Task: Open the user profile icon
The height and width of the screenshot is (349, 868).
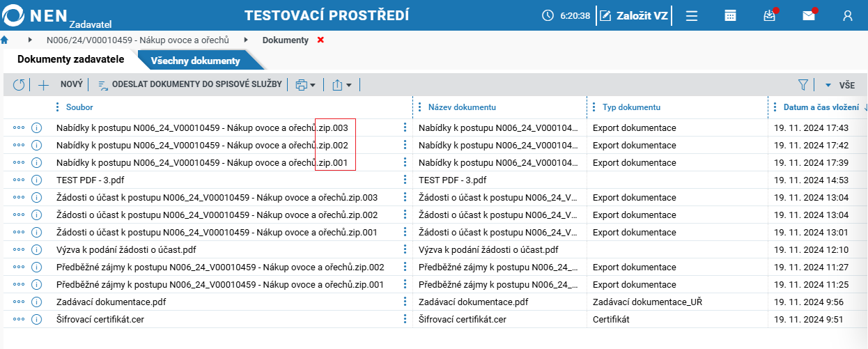Action: (x=848, y=15)
